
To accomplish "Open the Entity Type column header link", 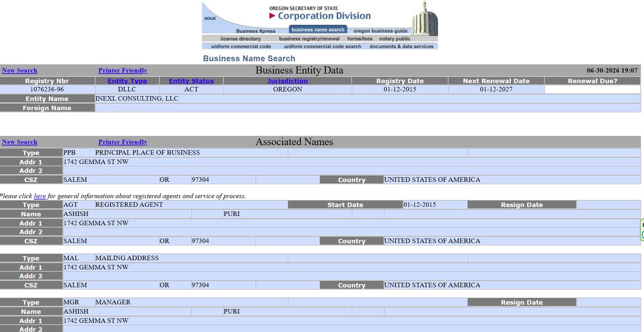I will pos(127,81).
